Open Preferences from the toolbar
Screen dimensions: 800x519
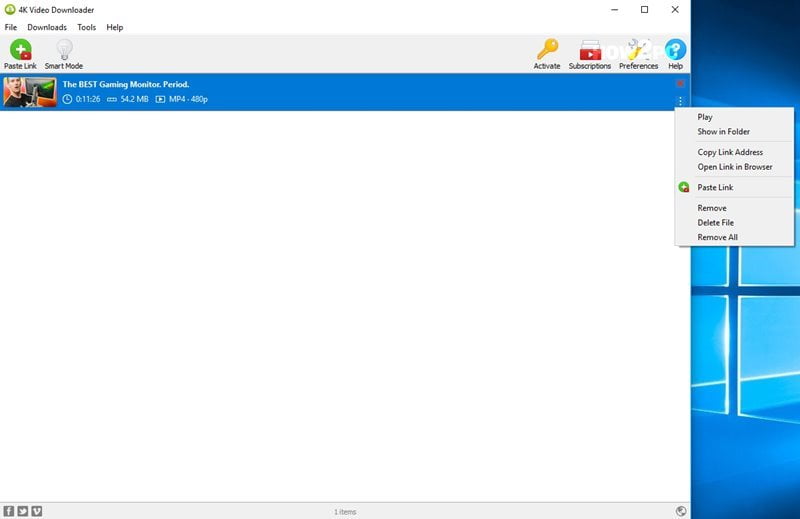(638, 50)
